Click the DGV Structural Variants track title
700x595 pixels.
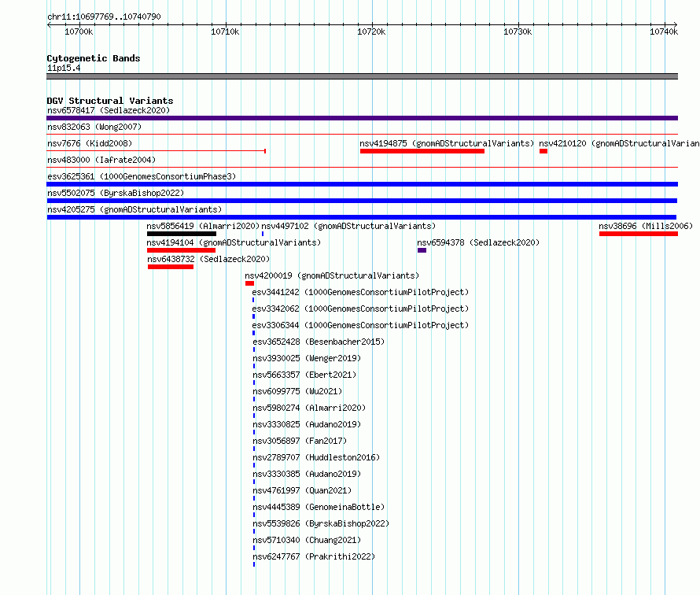(x=110, y=101)
